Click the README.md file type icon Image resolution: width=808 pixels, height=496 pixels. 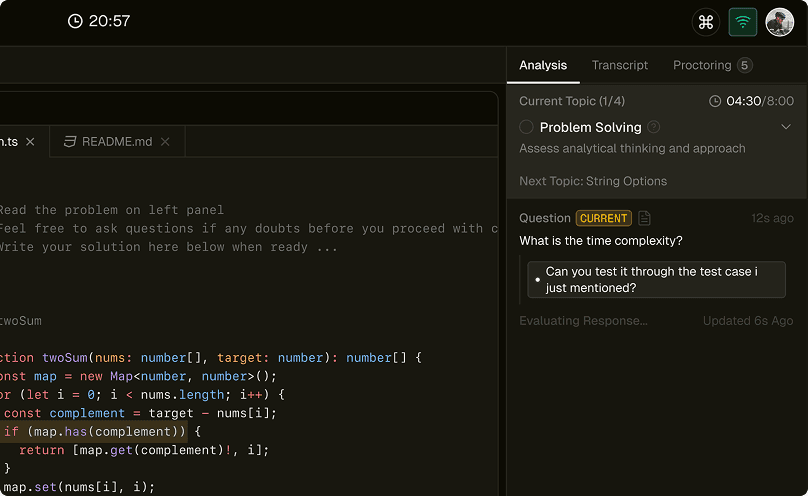click(70, 142)
